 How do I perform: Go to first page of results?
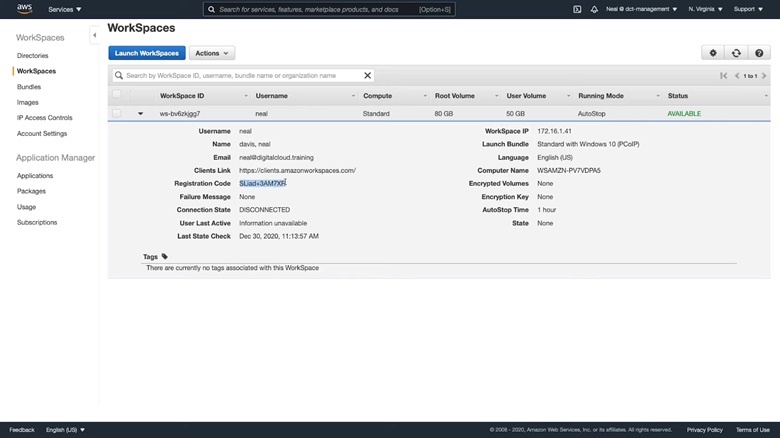723,76
